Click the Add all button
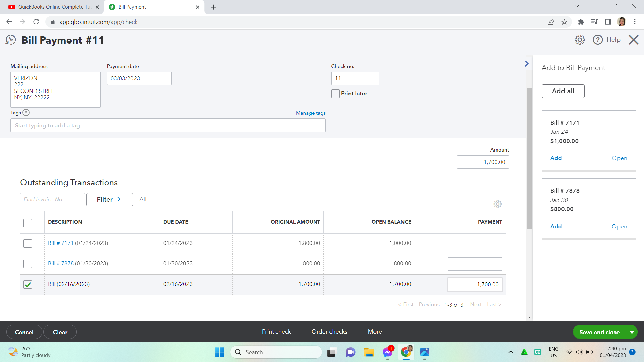 point(563,91)
